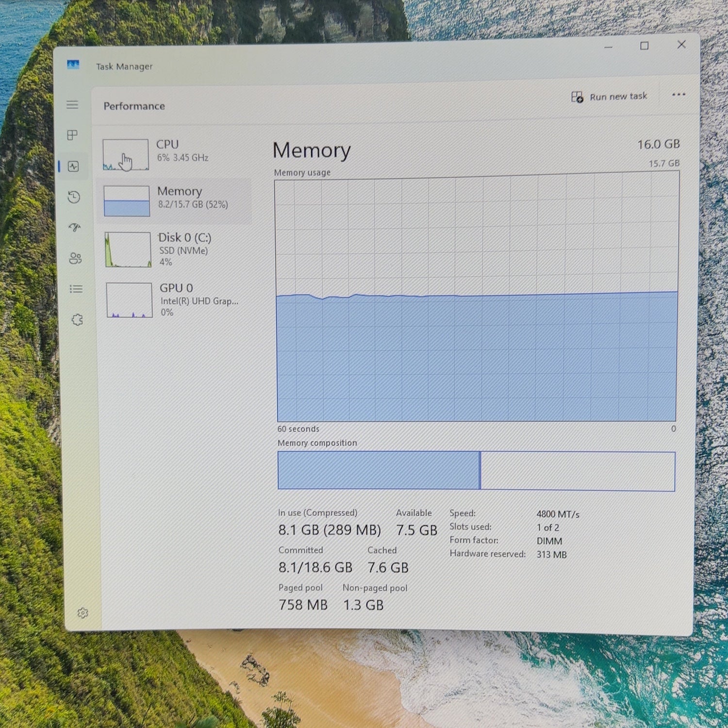Screen dimensions: 728x728
Task: Click the Performance page heading
Action: click(x=134, y=106)
